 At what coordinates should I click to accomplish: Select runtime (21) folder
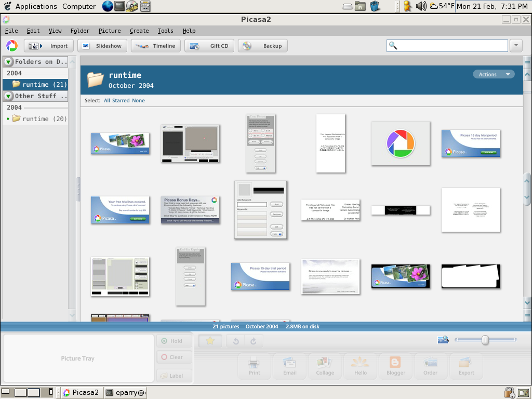[35, 85]
